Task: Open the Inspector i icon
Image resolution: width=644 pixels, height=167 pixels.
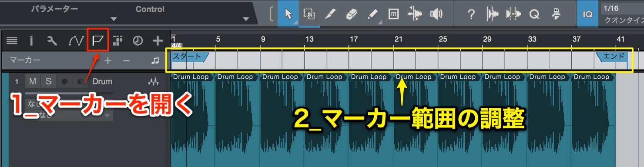Action: click(x=31, y=41)
